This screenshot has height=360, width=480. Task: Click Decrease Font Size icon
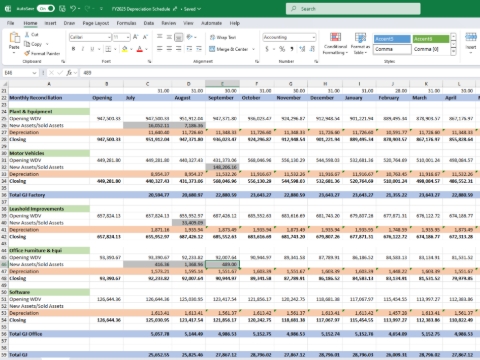click(x=145, y=37)
